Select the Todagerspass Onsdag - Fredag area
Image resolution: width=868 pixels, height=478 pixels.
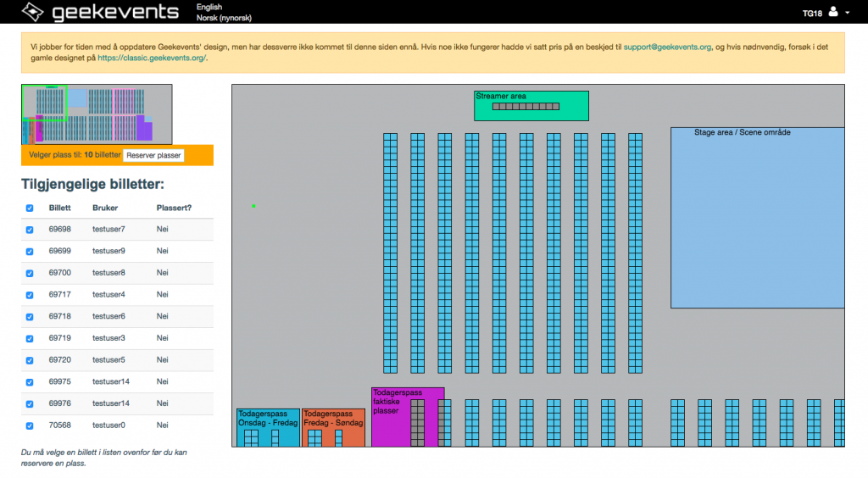(x=266, y=420)
